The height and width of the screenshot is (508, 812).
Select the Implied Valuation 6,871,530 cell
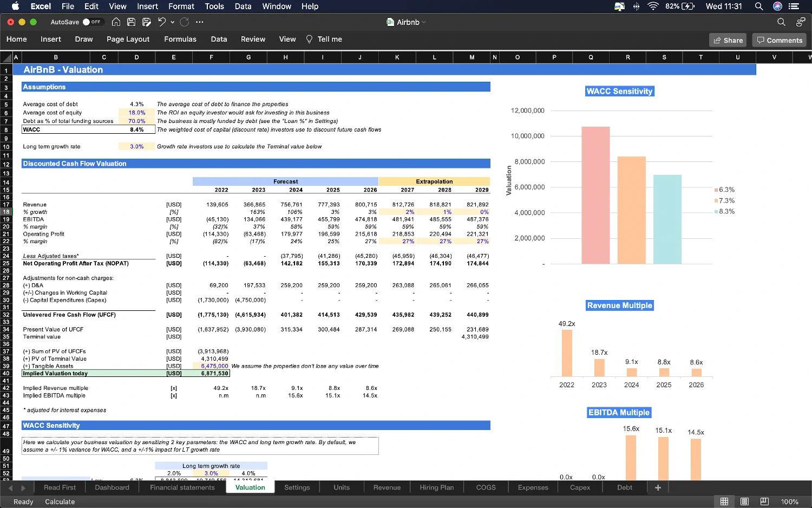[x=211, y=373]
